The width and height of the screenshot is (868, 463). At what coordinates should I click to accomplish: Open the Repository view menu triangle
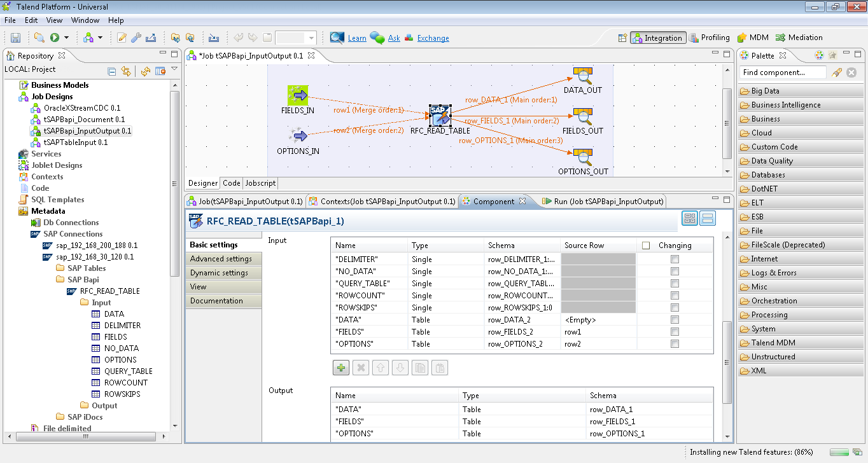tap(174, 69)
